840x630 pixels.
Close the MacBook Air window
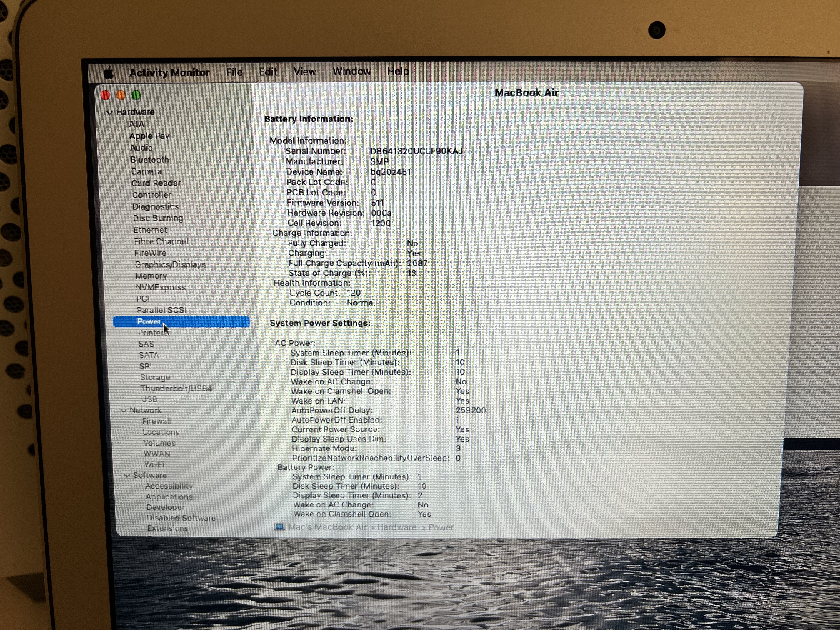[x=106, y=95]
